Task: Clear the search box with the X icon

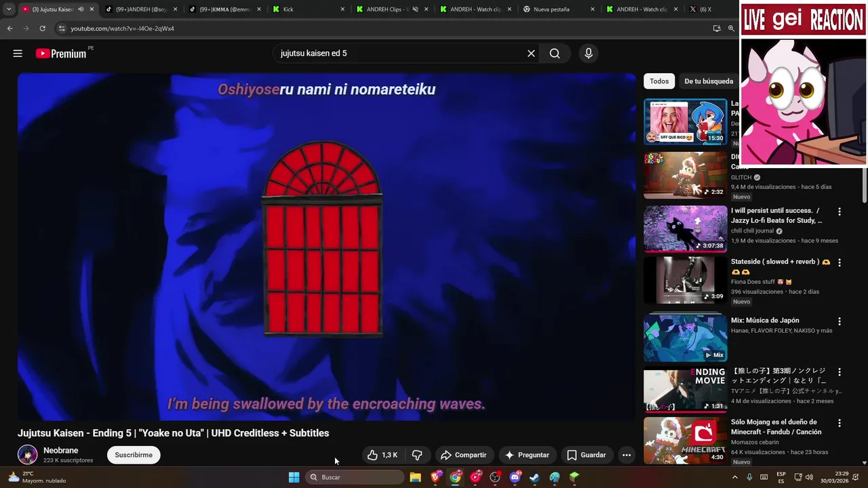Action: pyautogui.click(x=531, y=54)
